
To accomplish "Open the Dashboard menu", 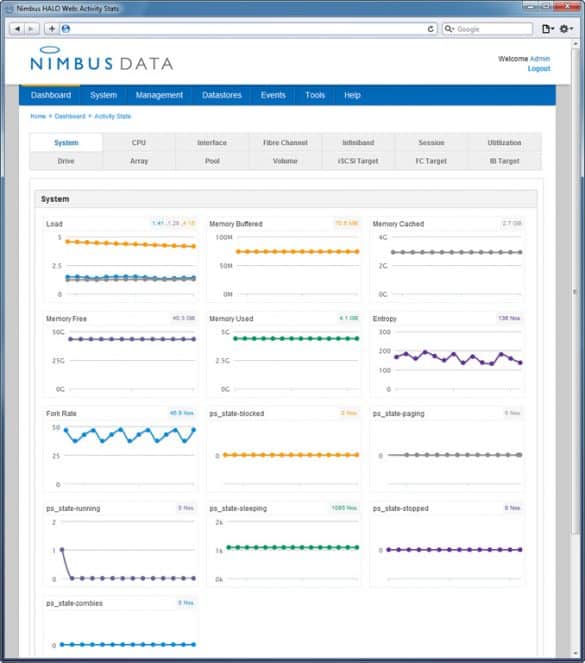I will (x=51, y=95).
